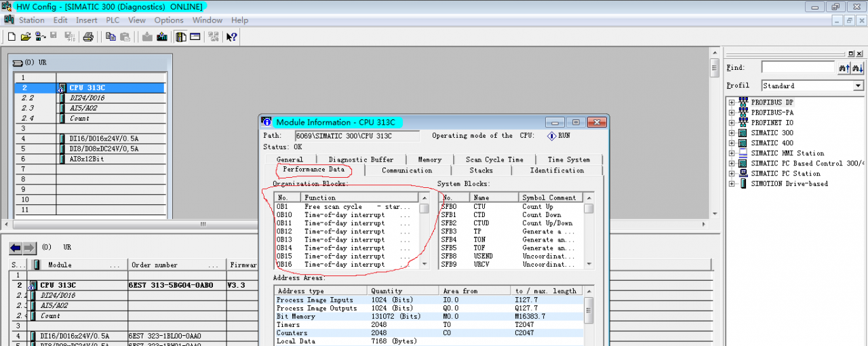Viewport: 868px width, 346px height.
Task: Search downward with binoculars down icon
Action: [858, 68]
